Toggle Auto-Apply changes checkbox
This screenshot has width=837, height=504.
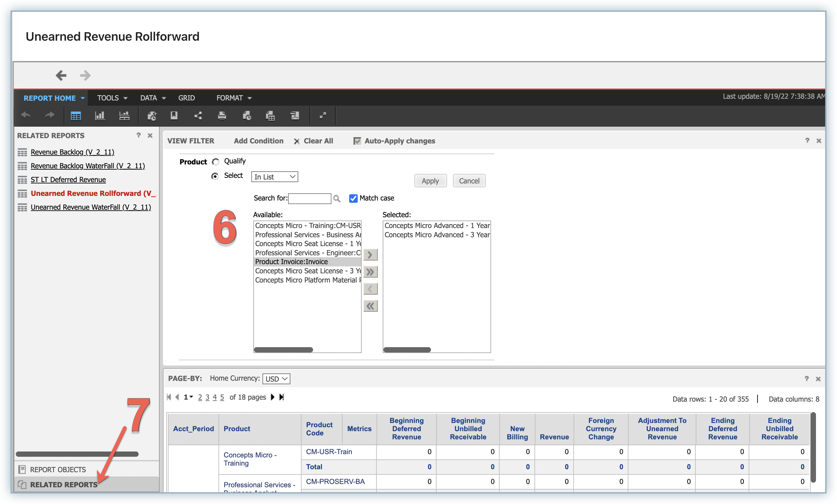[357, 141]
